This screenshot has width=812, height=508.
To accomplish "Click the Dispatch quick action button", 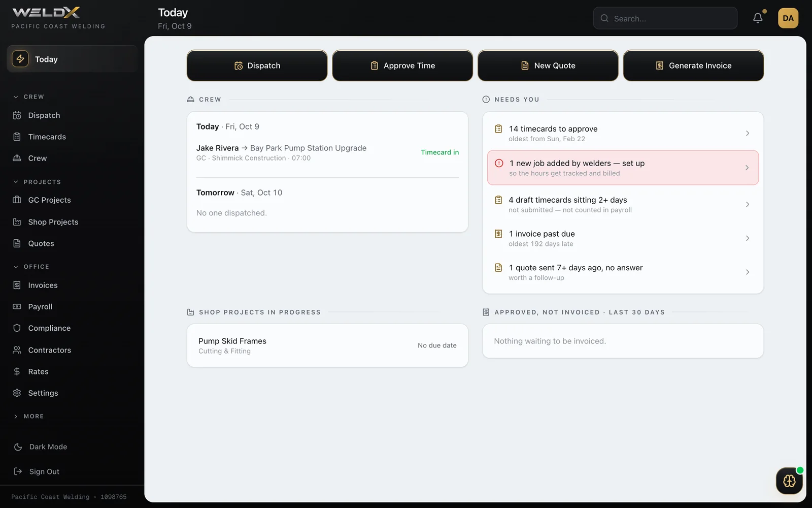I will click(257, 66).
